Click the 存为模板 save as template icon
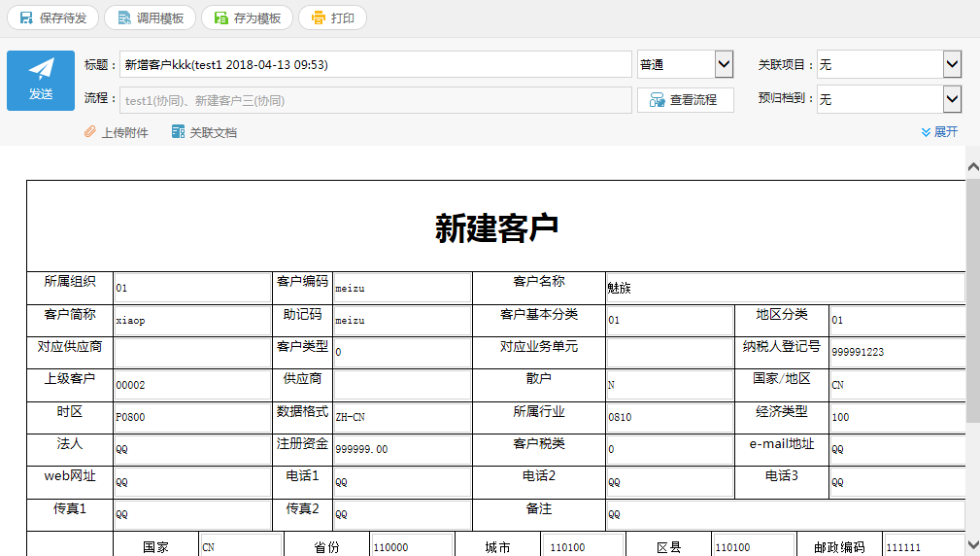The width and height of the screenshot is (980, 556). point(221,17)
